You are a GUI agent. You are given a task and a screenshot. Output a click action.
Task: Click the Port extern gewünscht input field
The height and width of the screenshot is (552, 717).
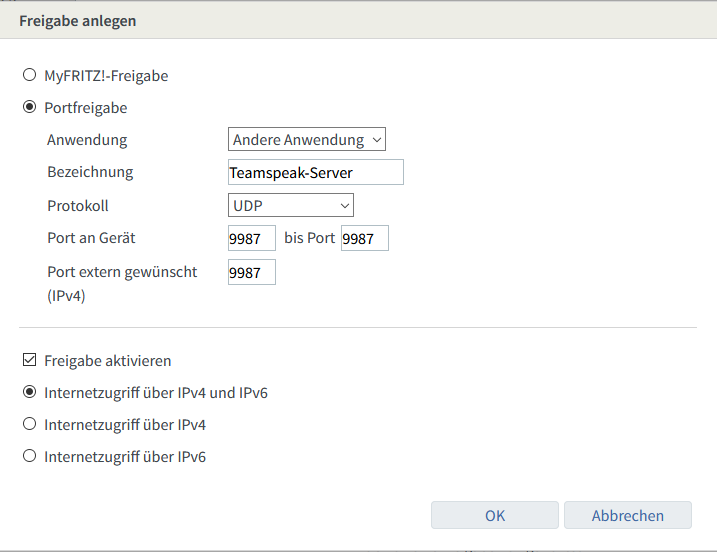(x=251, y=272)
